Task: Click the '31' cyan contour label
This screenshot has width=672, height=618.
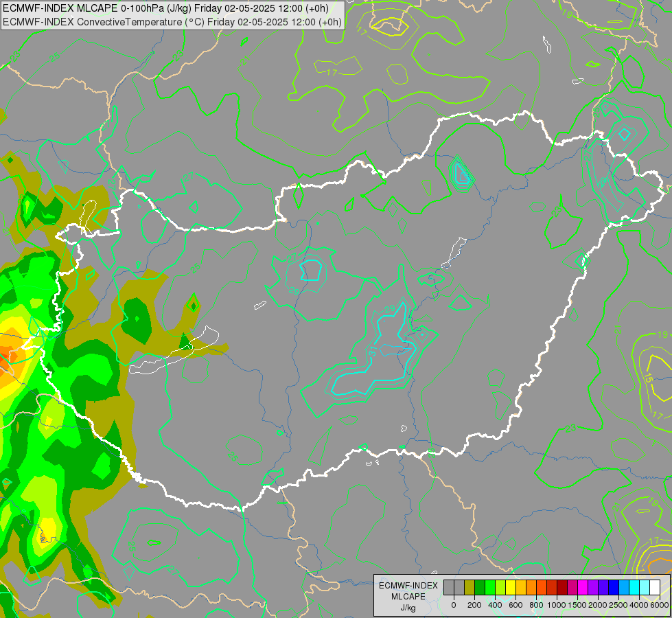Action: pyautogui.click(x=373, y=353)
